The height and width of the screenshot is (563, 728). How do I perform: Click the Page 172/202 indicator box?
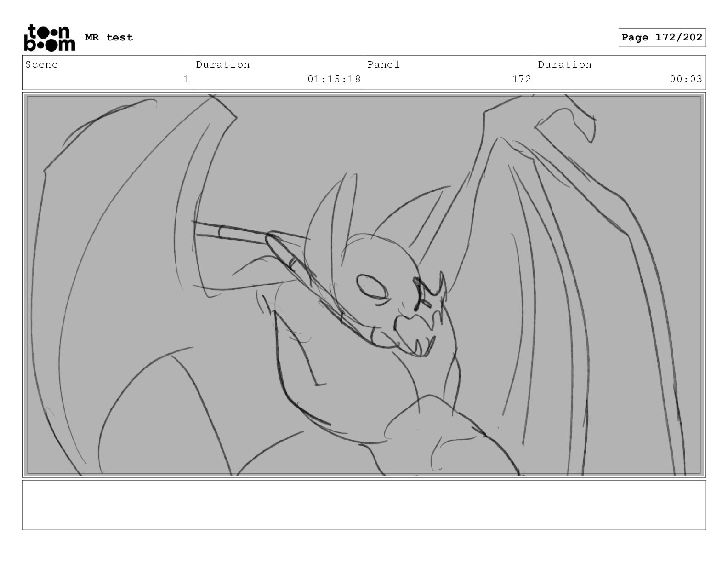(661, 38)
